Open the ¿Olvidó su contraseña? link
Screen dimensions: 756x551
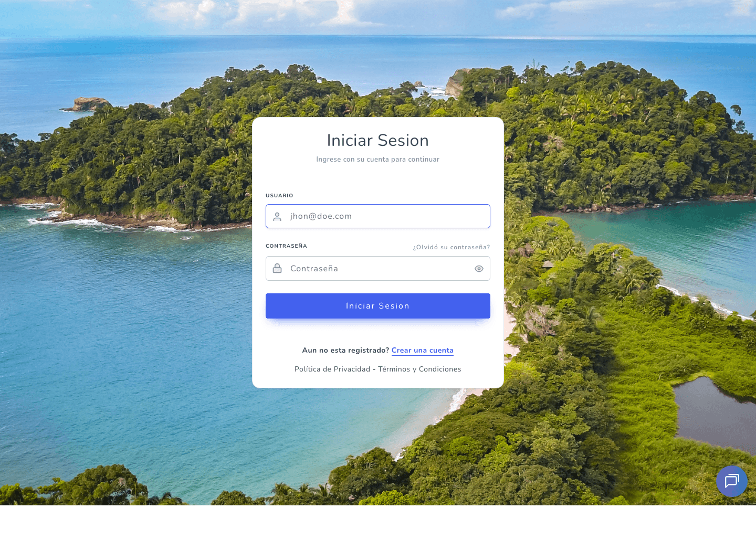[x=451, y=247]
